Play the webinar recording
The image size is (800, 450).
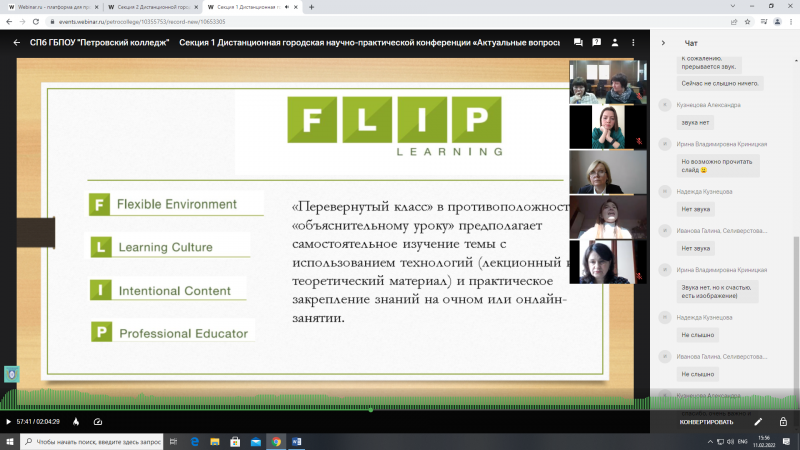[8, 422]
